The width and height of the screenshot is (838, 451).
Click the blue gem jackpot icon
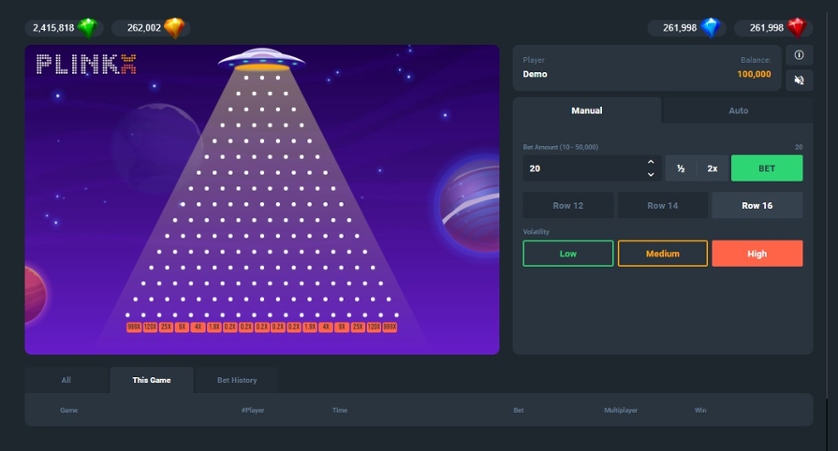(711, 28)
